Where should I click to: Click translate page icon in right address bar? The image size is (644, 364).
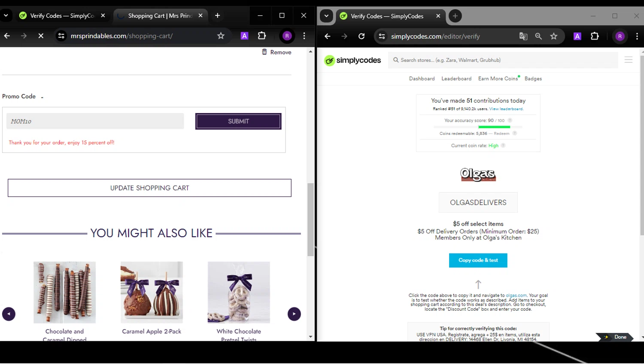523,37
